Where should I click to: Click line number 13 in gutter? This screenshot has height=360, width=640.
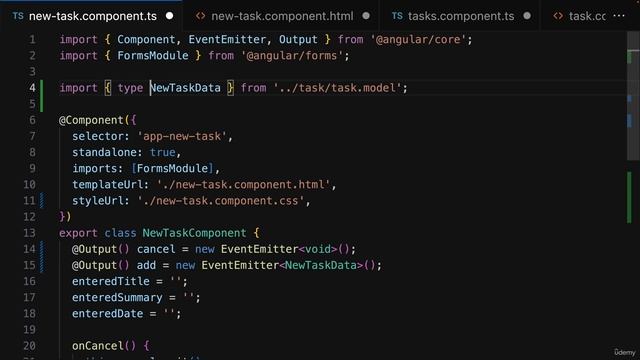(x=29, y=233)
